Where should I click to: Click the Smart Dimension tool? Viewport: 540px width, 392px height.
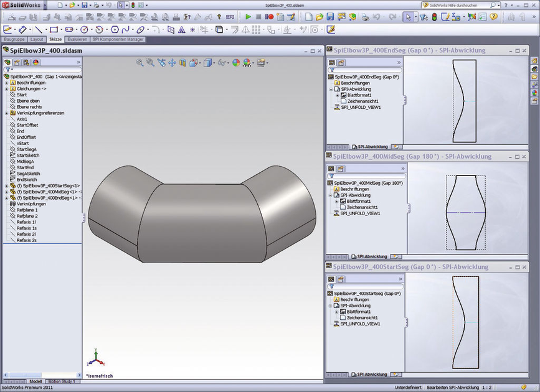pyautogui.click(x=22, y=30)
